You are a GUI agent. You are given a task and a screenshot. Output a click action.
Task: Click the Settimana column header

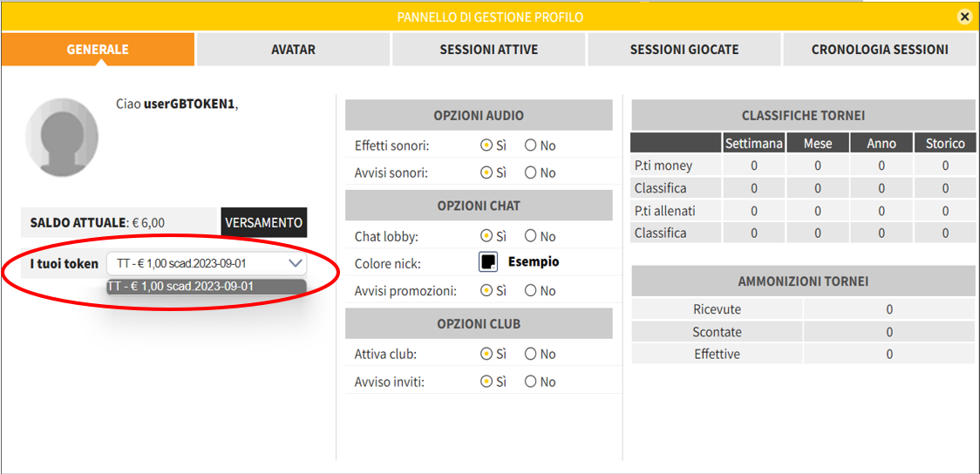click(x=754, y=143)
